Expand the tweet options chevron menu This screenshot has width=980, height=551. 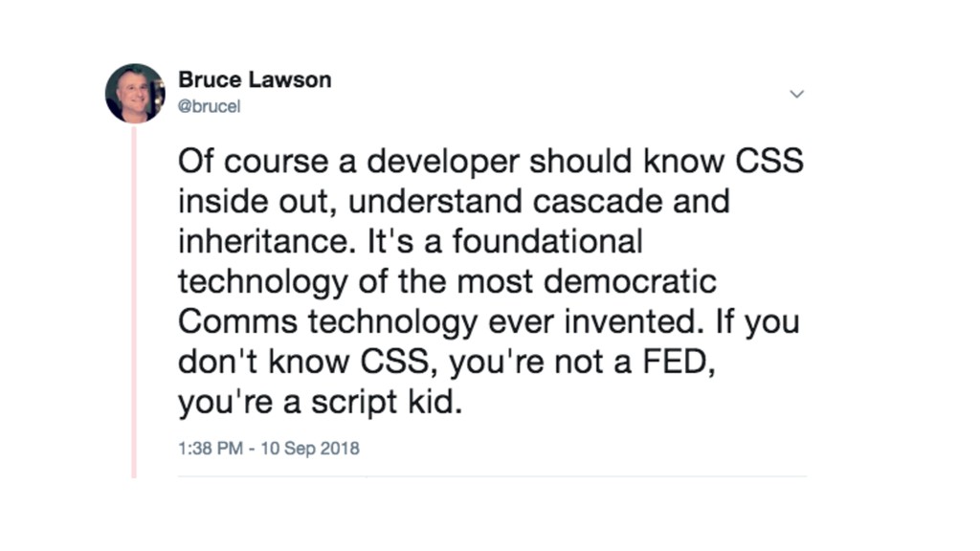click(796, 95)
